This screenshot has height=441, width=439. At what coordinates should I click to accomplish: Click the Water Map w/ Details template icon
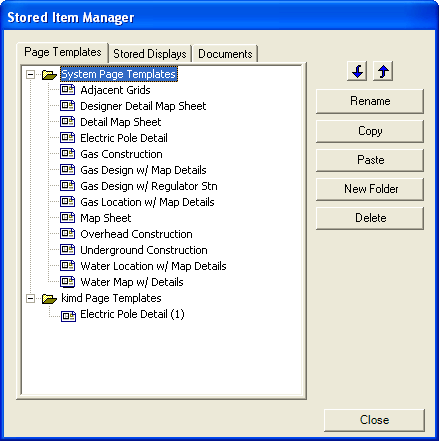tap(68, 281)
